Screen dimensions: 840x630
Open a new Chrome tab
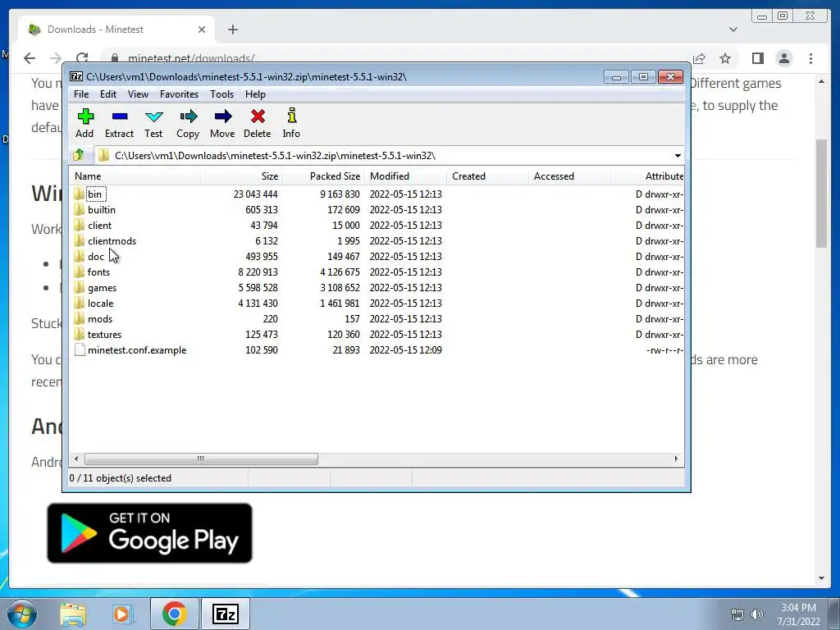click(x=232, y=30)
